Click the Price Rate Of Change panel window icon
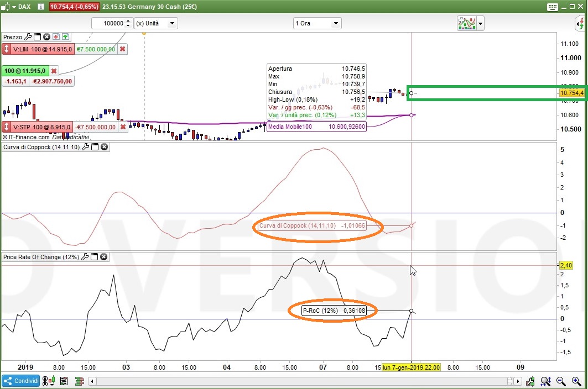The height and width of the screenshot is (389, 588). [94, 257]
